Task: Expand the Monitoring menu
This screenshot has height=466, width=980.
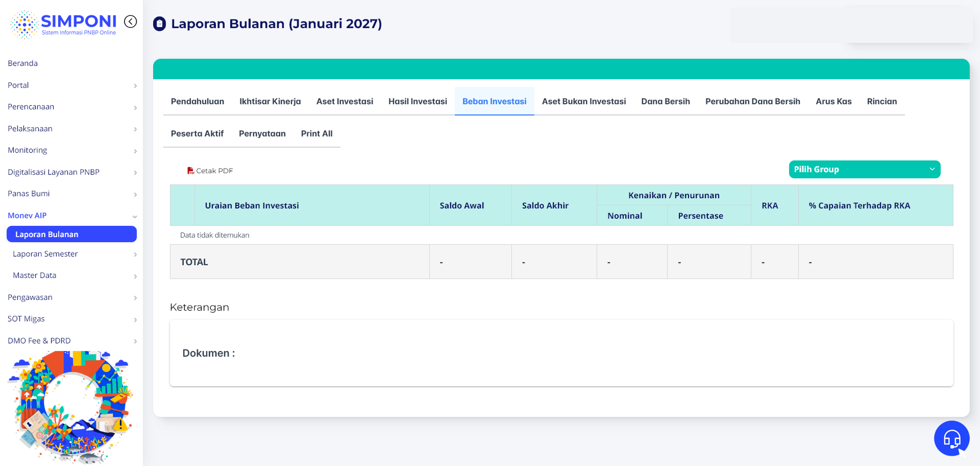Action: click(71, 150)
